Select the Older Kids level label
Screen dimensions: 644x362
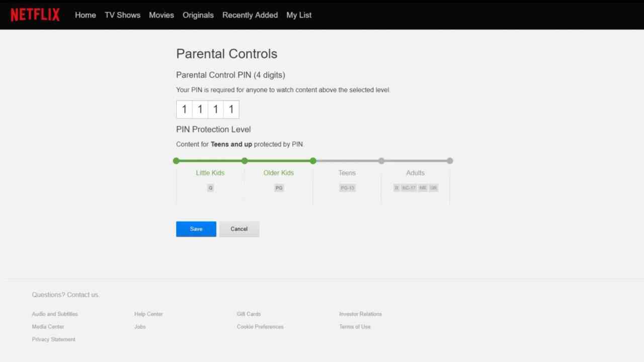point(279,173)
